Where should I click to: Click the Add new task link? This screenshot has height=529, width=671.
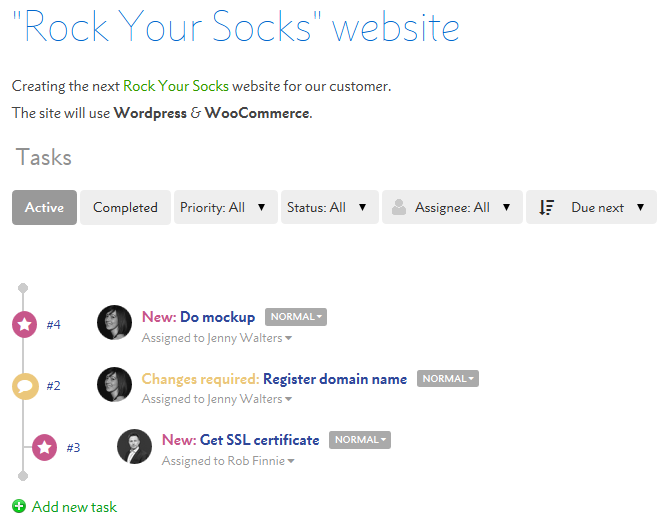(x=74, y=507)
